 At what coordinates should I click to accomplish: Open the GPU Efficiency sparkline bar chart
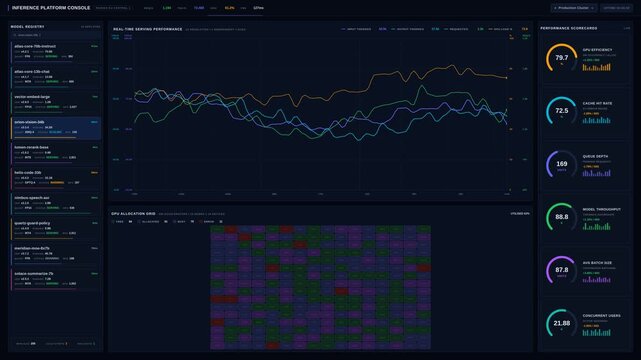pyautogui.click(x=596, y=67)
